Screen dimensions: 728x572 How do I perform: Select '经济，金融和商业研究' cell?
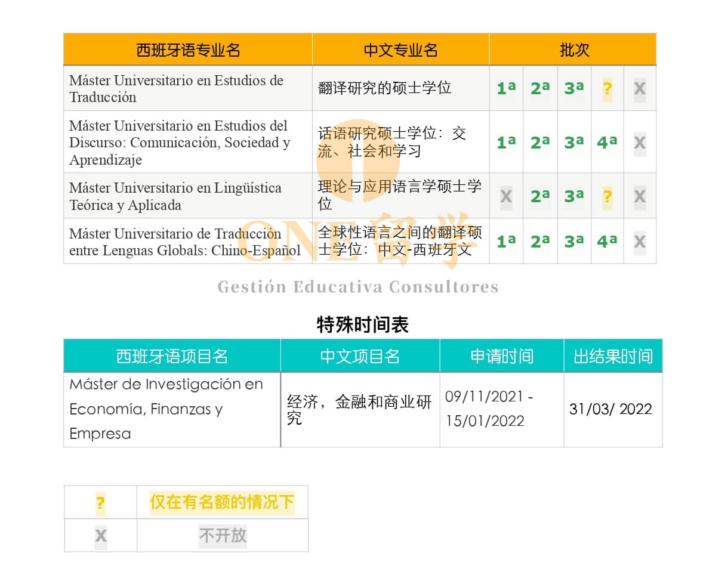[x=360, y=409]
